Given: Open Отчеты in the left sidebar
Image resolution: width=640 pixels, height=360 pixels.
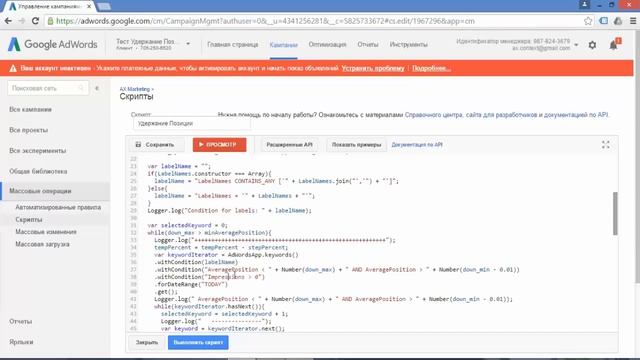Looking at the screenshot, I should (x=21, y=322).
